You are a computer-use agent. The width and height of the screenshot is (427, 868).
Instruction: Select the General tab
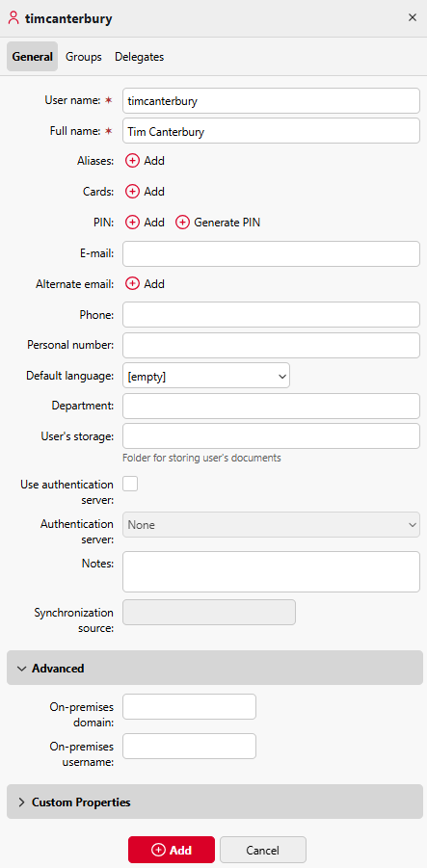[x=32, y=57]
